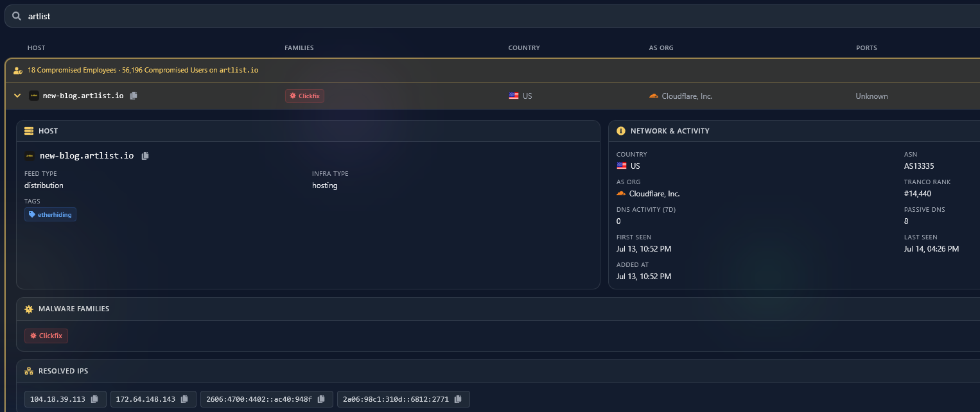Screen dimensions: 980x412
Task: Click Passive DNS value 8
Action: (906, 221)
